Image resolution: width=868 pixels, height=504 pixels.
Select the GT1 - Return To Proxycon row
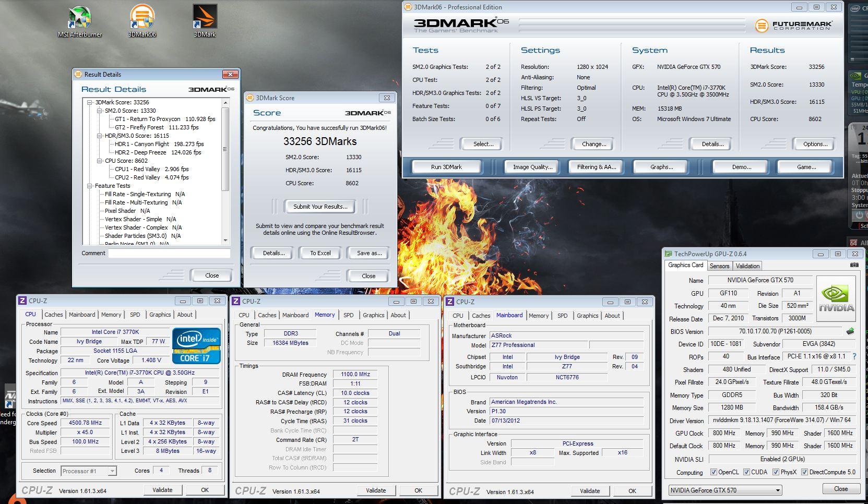tap(165, 119)
